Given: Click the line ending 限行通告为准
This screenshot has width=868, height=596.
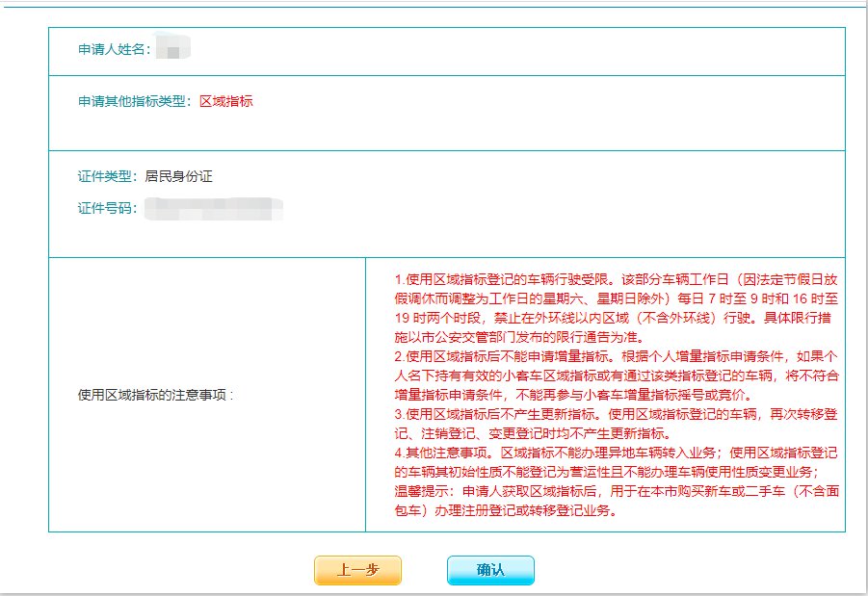Looking at the screenshot, I should tap(519, 337).
